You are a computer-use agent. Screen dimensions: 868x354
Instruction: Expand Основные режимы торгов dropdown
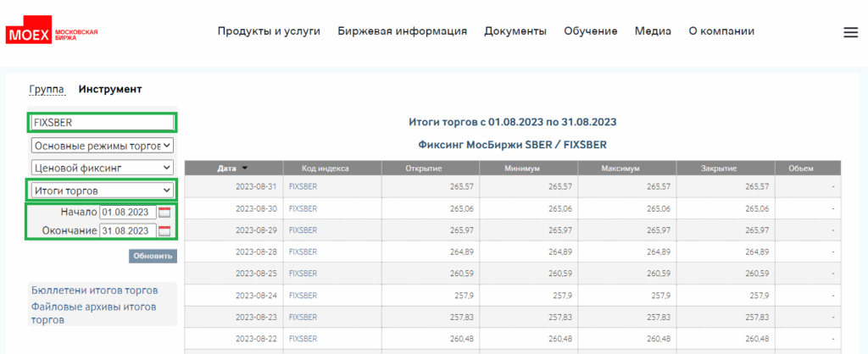pos(102,146)
